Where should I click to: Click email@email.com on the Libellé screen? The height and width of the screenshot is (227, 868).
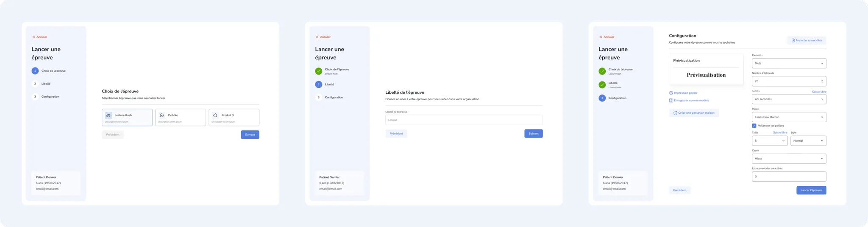tap(331, 189)
